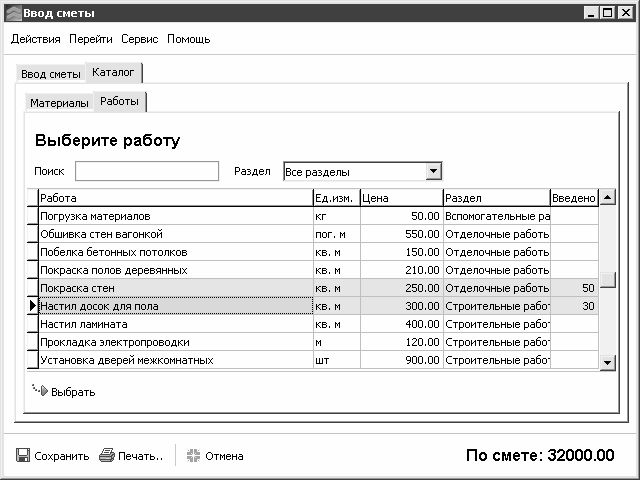The height and width of the screenshot is (480, 640).
Task: Click the Введено cell with value 50
Action: tap(574, 288)
